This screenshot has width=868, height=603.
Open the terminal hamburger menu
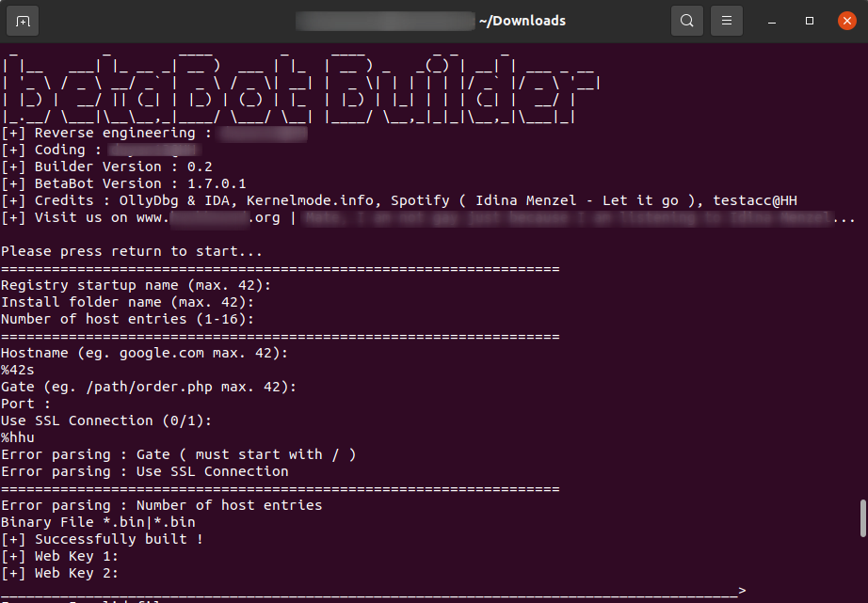[x=726, y=20]
